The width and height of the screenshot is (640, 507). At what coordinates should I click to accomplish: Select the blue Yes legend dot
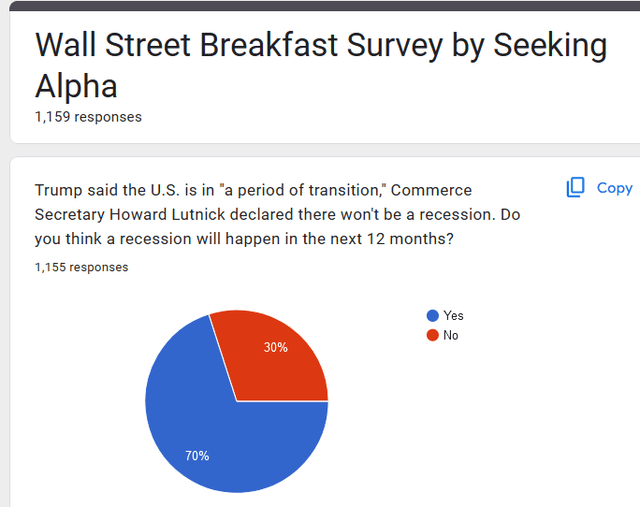[432, 315]
